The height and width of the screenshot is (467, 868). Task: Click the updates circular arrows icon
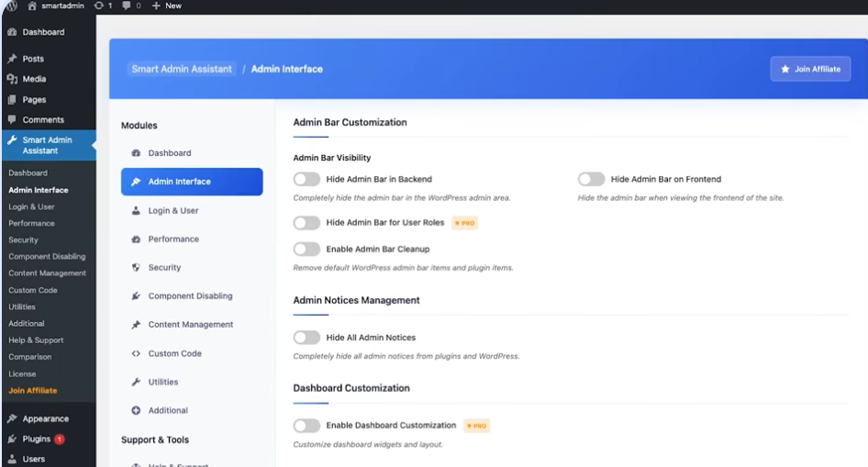98,6
